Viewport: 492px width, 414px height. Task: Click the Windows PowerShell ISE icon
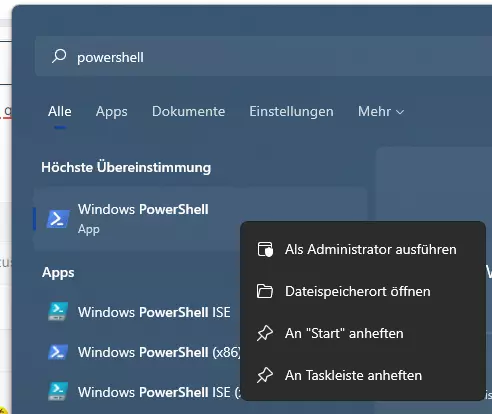tap(58, 311)
